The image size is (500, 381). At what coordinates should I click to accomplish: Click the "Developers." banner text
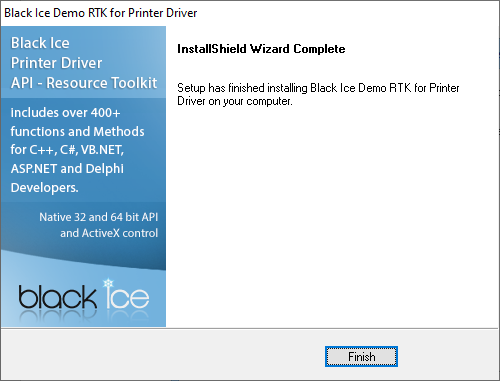tap(44, 187)
